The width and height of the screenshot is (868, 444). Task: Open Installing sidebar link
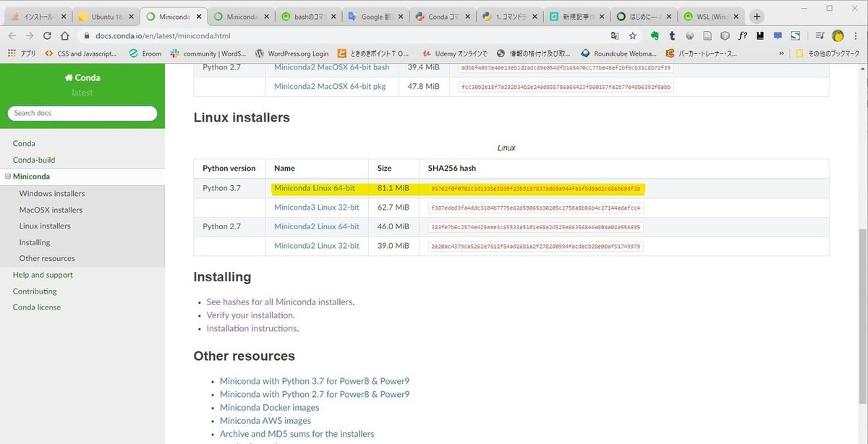35,242
